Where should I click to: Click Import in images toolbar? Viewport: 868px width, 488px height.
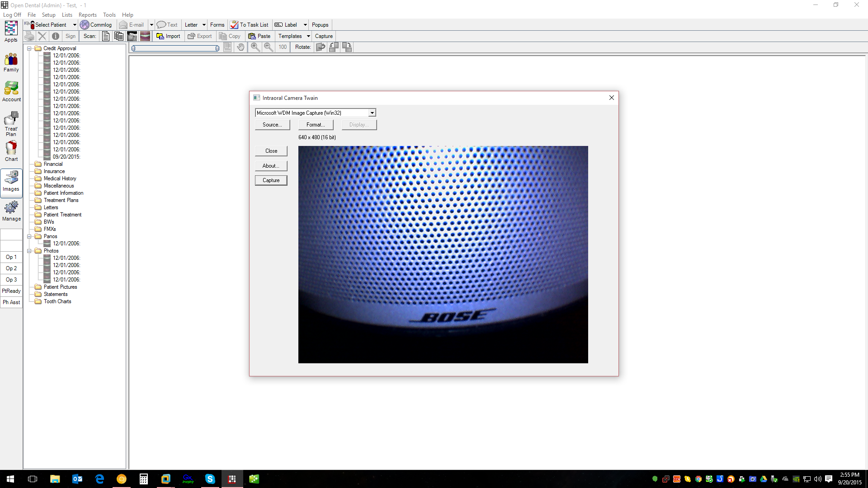pyautogui.click(x=168, y=36)
